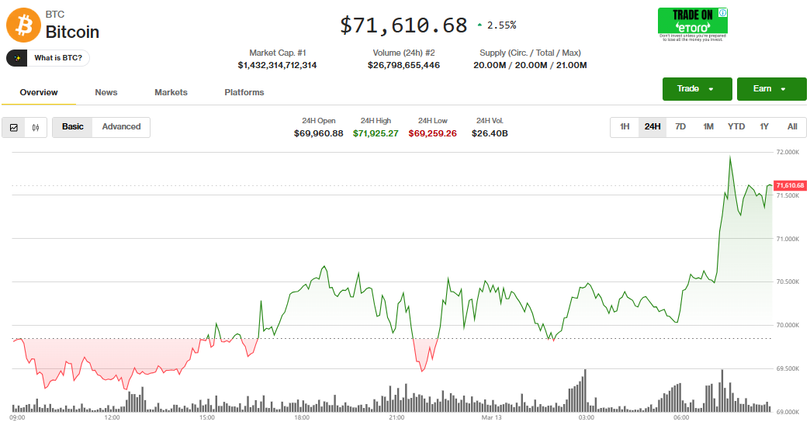The width and height of the screenshot is (810, 421).
Task: Click the ad info icon on eToro banner
Action: 723,12
